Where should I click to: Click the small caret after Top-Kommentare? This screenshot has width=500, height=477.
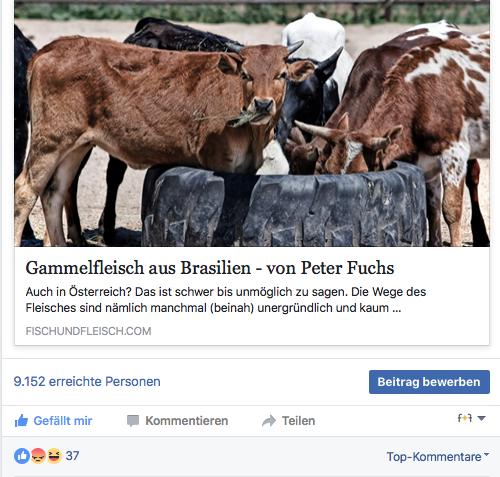486,454
